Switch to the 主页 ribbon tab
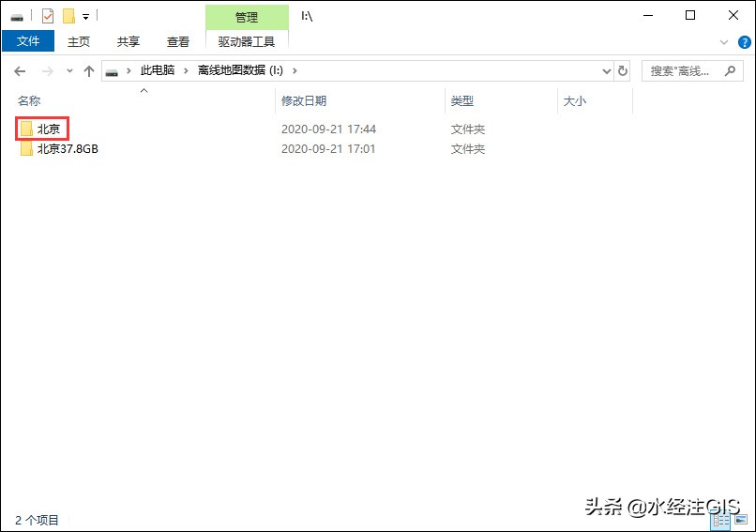Viewport: 756px width, 532px height. (79, 41)
